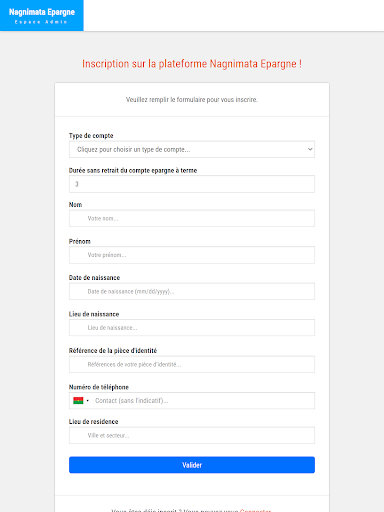
Task: Click the Contact (sans l'indicatif) phone field
Action: click(x=203, y=401)
